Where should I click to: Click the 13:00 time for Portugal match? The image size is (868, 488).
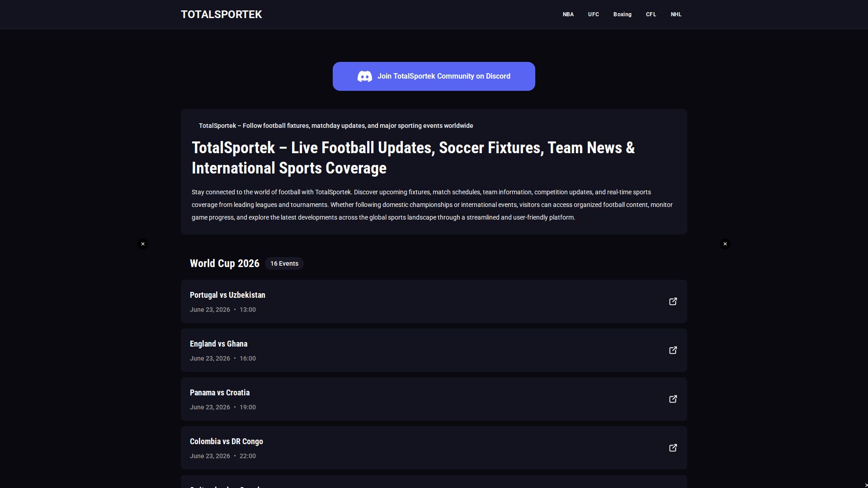click(248, 310)
